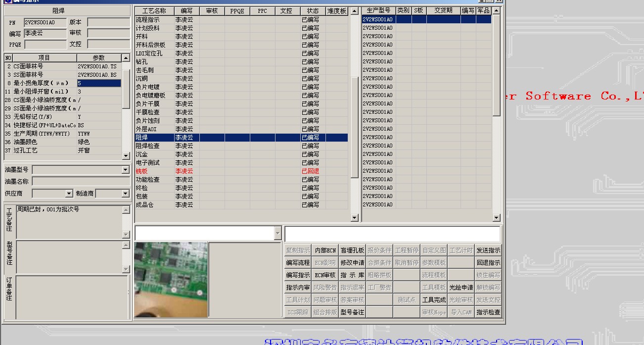Click the PPQE input field in the header panel

(x=45, y=45)
